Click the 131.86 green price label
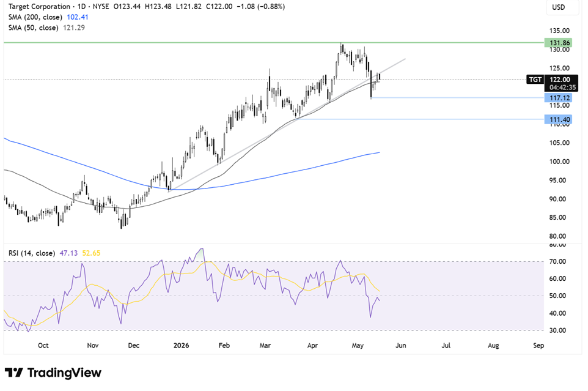 pyautogui.click(x=559, y=43)
